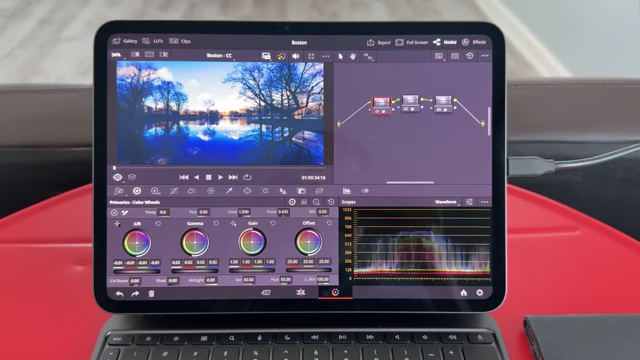The image size is (640, 360).
Task: Open the HDR color wheels palette
Action: pyautogui.click(x=156, y=191)
